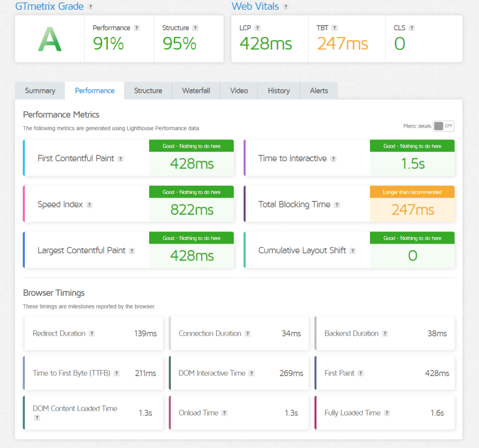Select the Performance tab
Viewport: 479px width, 448px height.
94,91
